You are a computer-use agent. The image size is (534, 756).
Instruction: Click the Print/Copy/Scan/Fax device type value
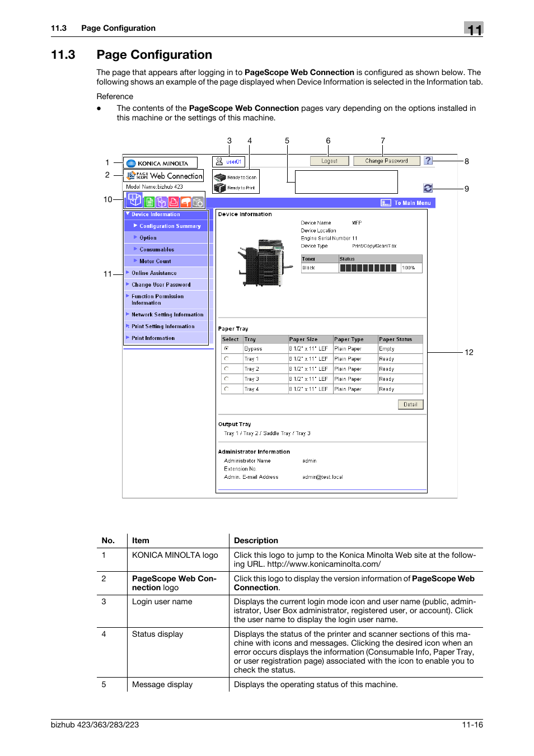[374, 246]
